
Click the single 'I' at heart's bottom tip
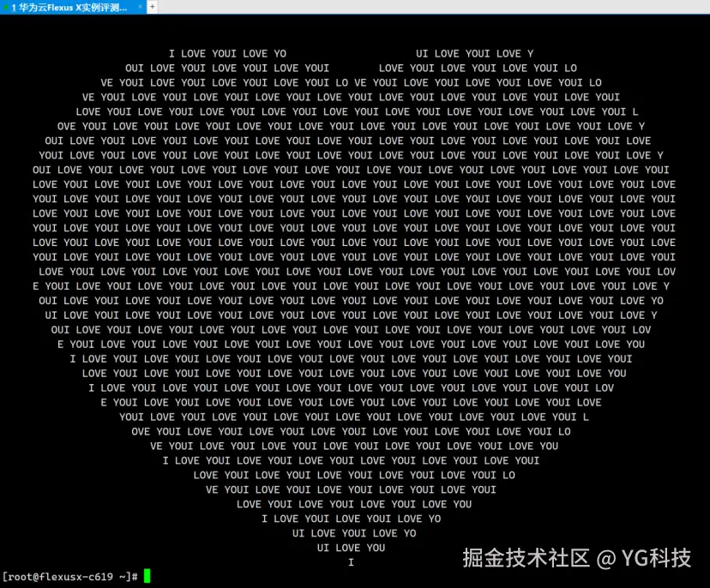pyautogui.click(x=351, y=562)
